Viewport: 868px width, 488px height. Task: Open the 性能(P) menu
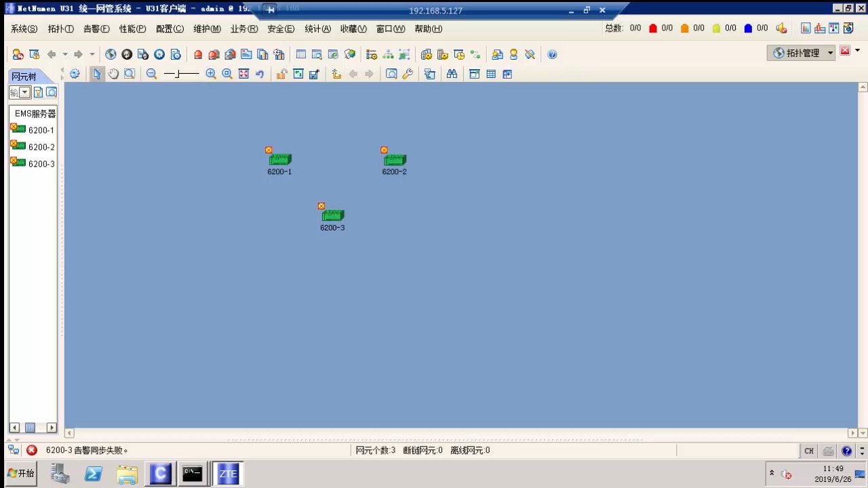(x=132, y=28)
